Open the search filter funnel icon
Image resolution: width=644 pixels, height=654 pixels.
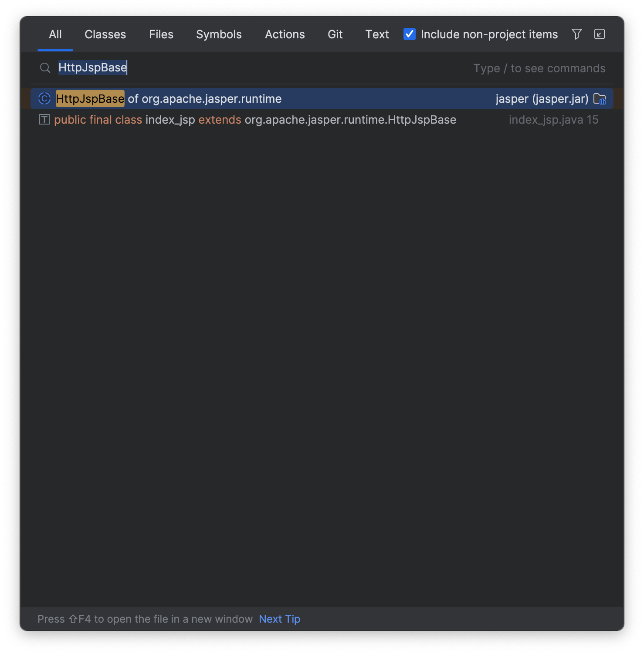click(576, 34)
